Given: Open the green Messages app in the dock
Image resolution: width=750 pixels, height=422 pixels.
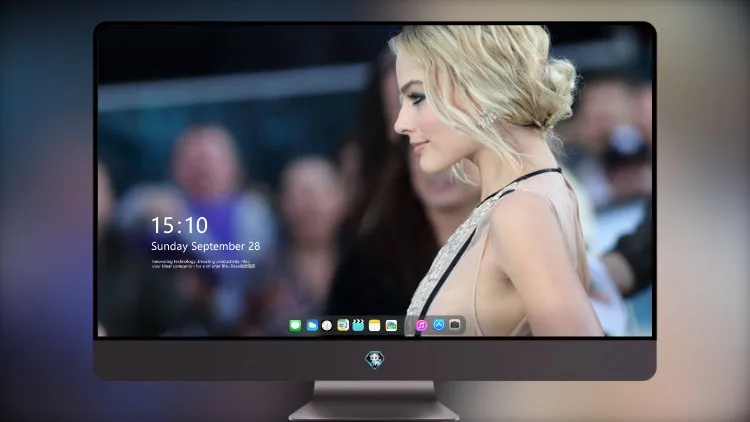Looking at the screenshot, I should (295, 325).
